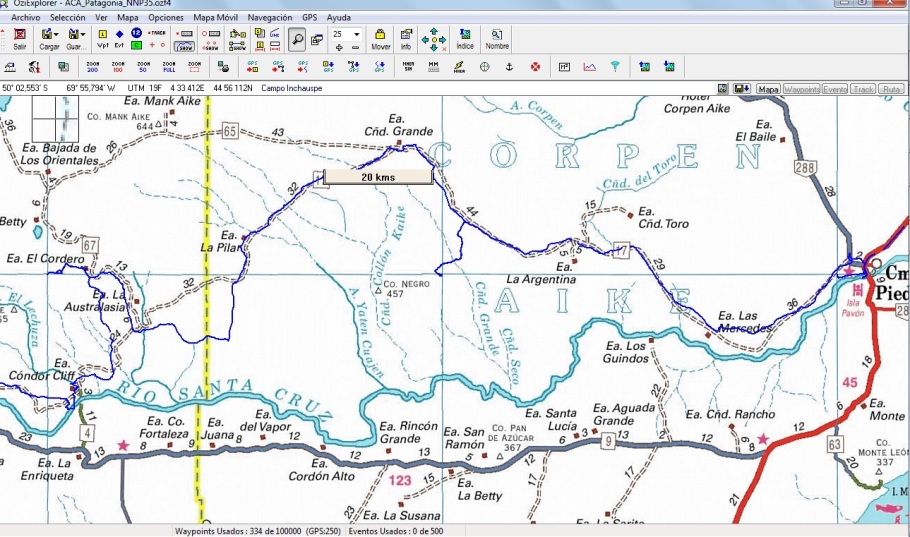Click the zoom in plus button
Viewport: 910px width, 537px height.
339,48
